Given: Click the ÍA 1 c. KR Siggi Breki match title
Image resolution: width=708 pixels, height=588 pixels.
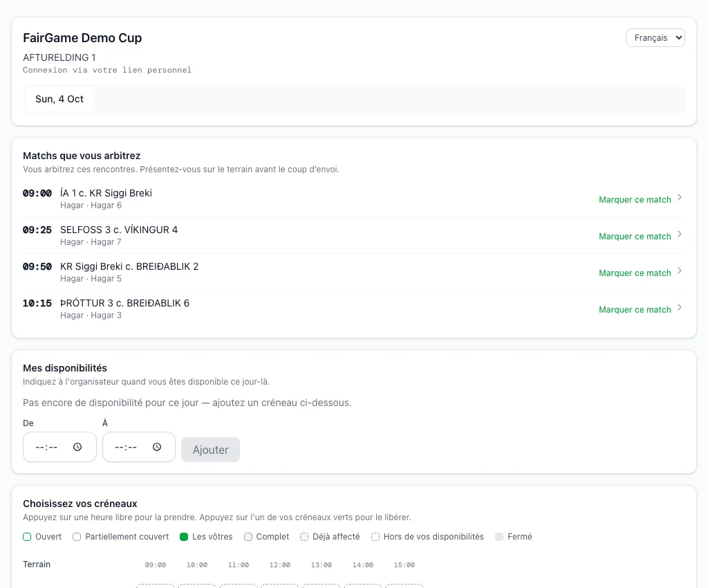Looking at the screenshot, I should coord(106,193).
